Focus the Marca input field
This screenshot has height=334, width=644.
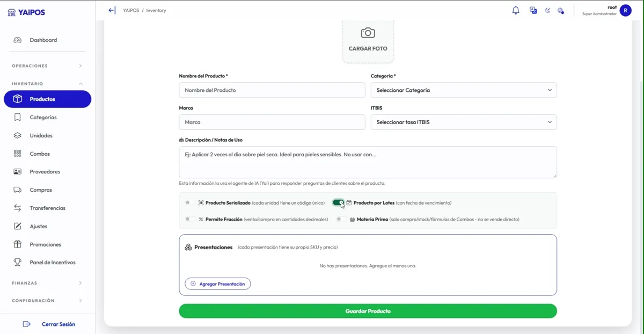[x=272, y=122]
